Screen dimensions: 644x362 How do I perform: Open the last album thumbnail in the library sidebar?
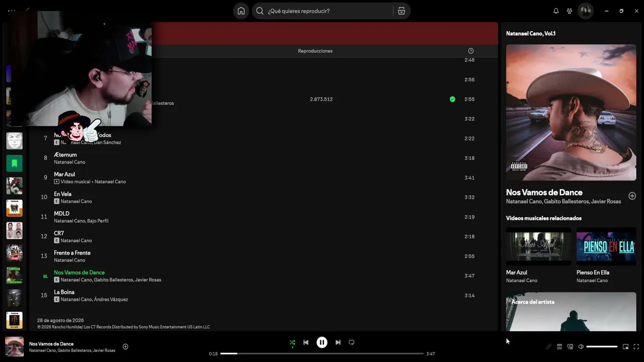[15, 320]
